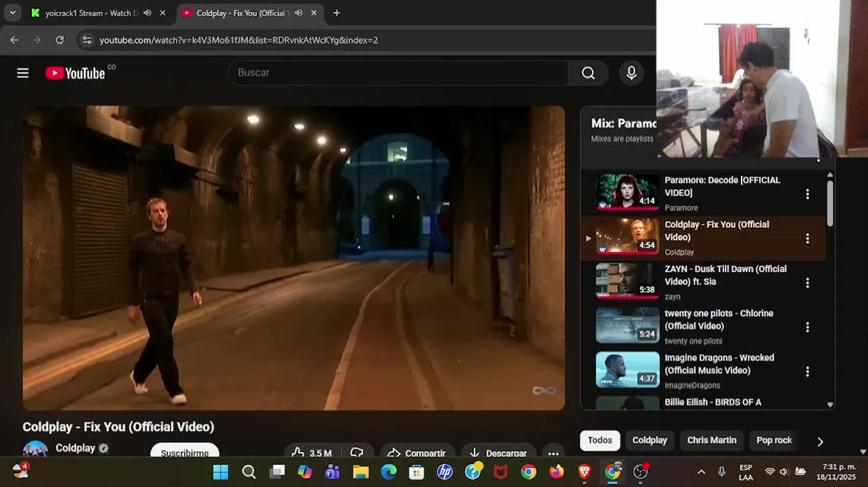868x487 pixels.
Task: Toggle the system tray microphone icon
Action: pos(721,472)
